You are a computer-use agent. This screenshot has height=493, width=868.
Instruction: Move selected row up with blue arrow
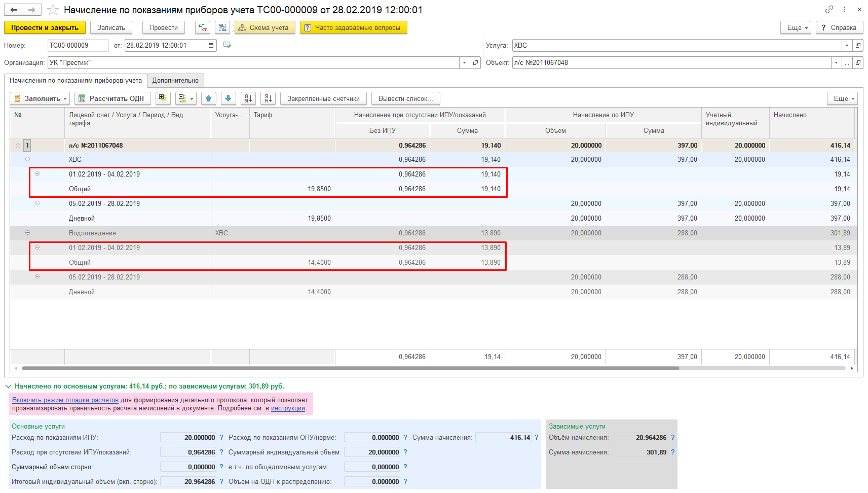tap(209, 98)
